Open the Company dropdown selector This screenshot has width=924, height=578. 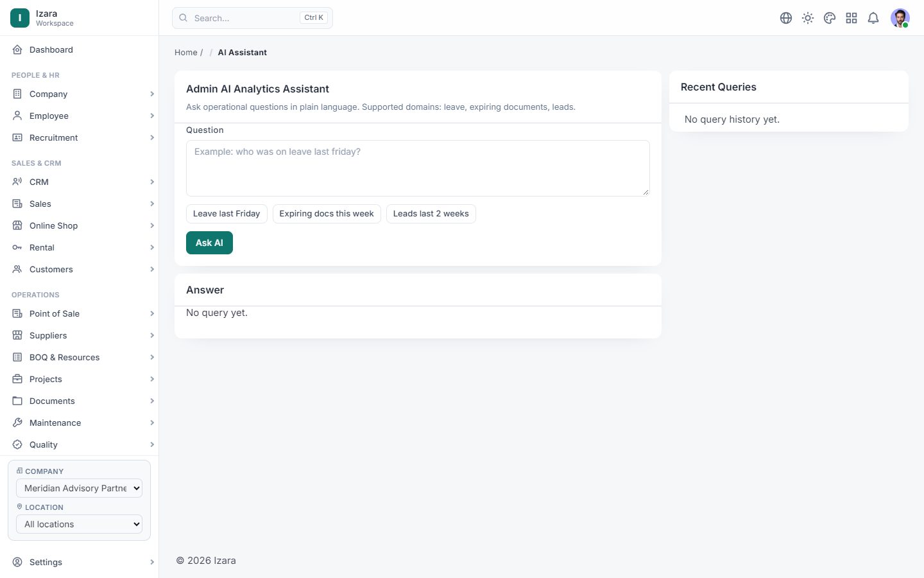pyautogui.click(x=79, y=488)
